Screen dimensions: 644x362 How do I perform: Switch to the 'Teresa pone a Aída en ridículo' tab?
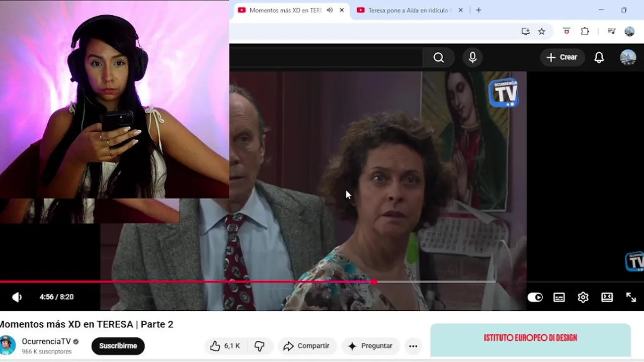pos(410,10)
